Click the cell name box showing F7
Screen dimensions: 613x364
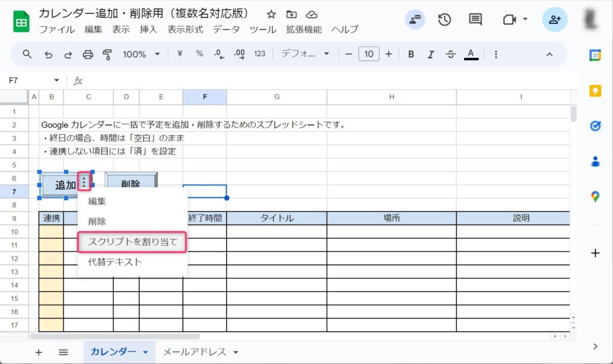tap(30, 80)
